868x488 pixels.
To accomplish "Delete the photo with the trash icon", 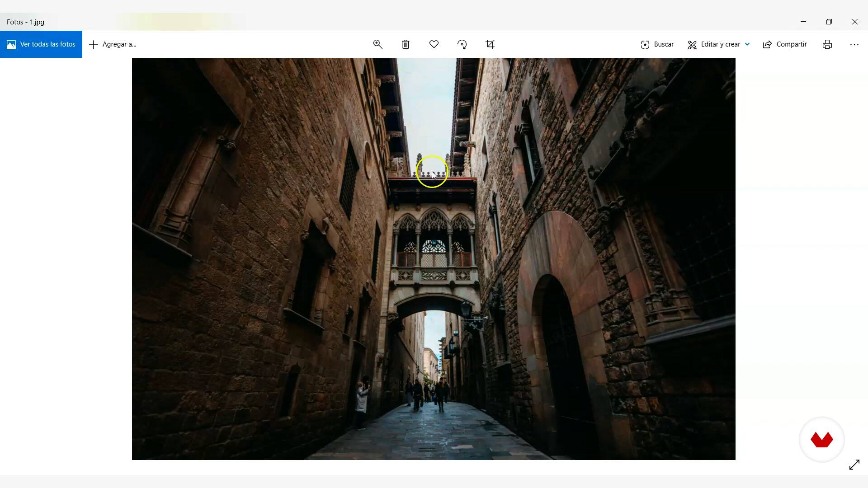I will 406,44.
